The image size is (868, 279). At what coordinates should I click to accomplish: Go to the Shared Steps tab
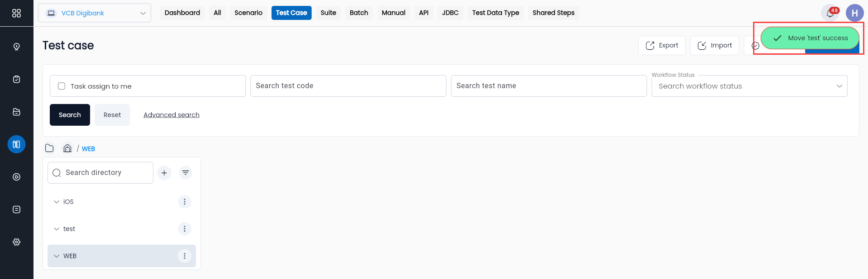pyautogui.click(x=553, y=13)
